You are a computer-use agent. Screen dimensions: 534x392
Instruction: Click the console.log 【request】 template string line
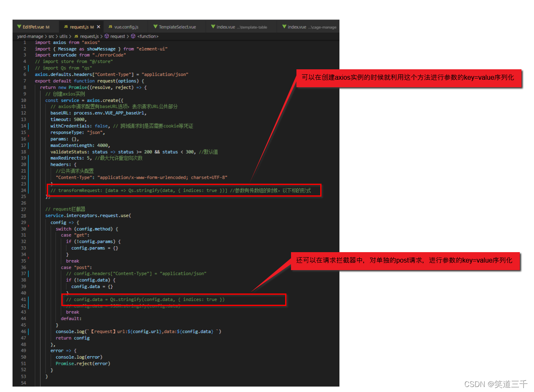138,331
